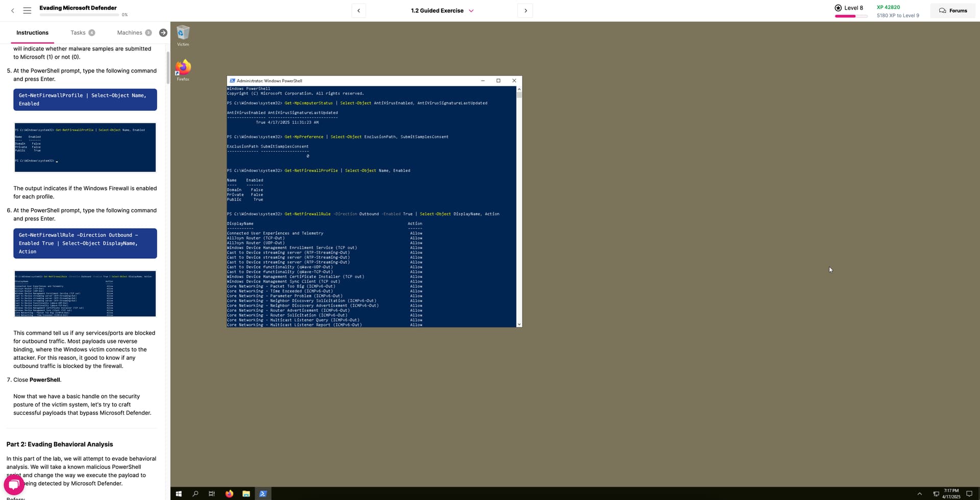Open File Explorer from the taskbar
This screenshot has width=980, height=500.
click(x=246, y=494)
